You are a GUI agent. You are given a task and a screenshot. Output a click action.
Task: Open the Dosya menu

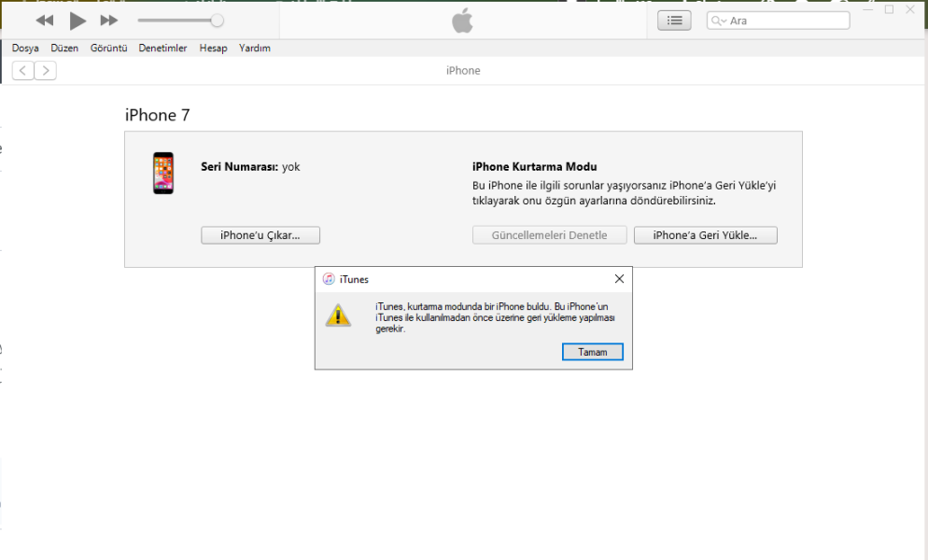click(25, 49)
